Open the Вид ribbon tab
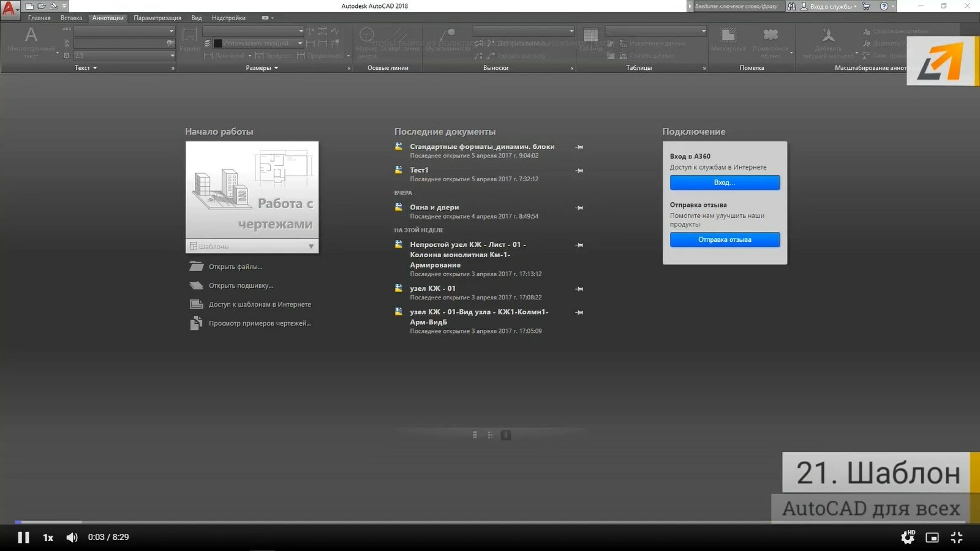Screen dimensions: 980x551 pos(197,18)
